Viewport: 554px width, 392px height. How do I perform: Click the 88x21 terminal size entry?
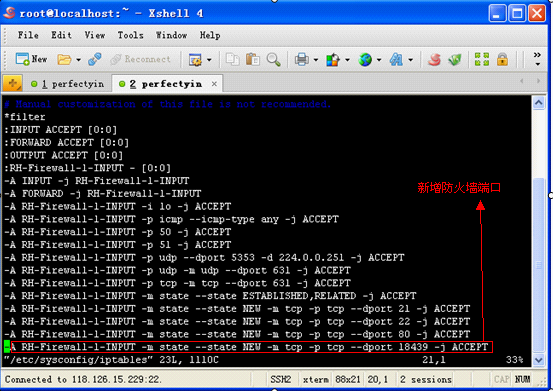(348, 380)
